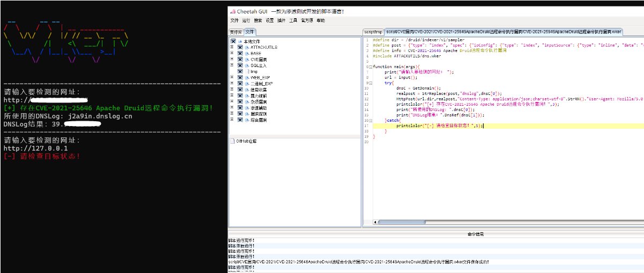The height and width of the screenshot is (273, 644).
Task: Click the SQL注入 folder icon
Action: (247, 65)
